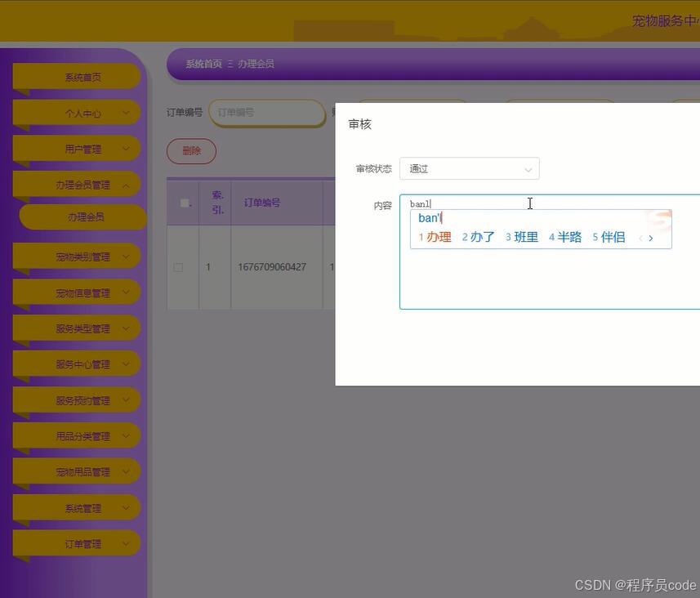Click the back arrow in pinyin candidate bar
The height and width of the screenshot is (598, 700).
(640, 237)
